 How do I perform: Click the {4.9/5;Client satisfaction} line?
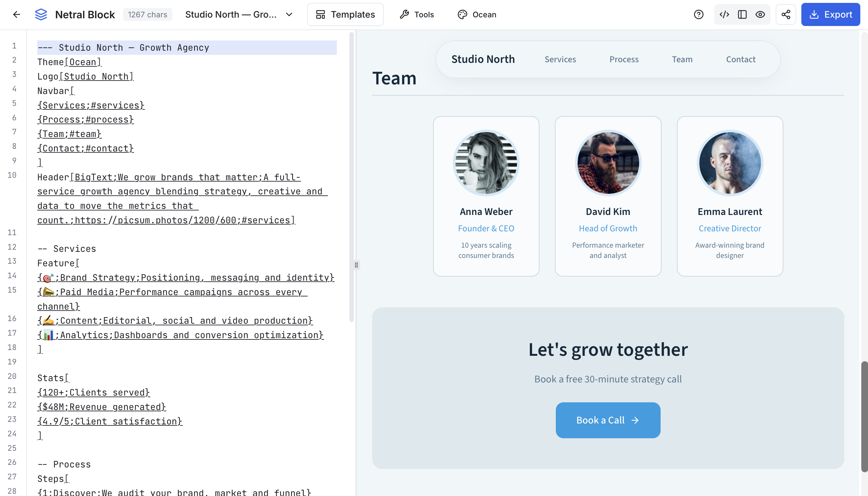(110, 421)
